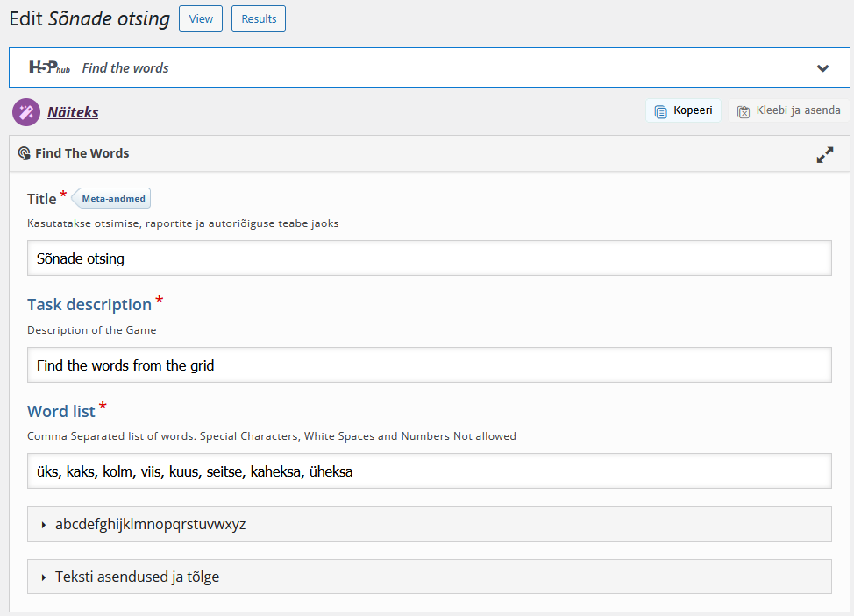Click the purple magic wand icon

26,112
